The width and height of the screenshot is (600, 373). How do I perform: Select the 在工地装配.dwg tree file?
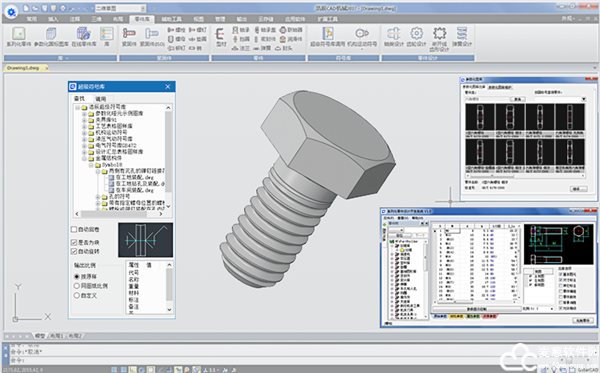point(131,177)
